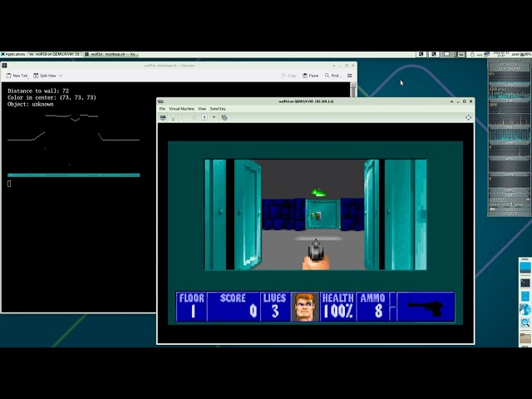Open the terminal icon in right dock

[525, 283]
